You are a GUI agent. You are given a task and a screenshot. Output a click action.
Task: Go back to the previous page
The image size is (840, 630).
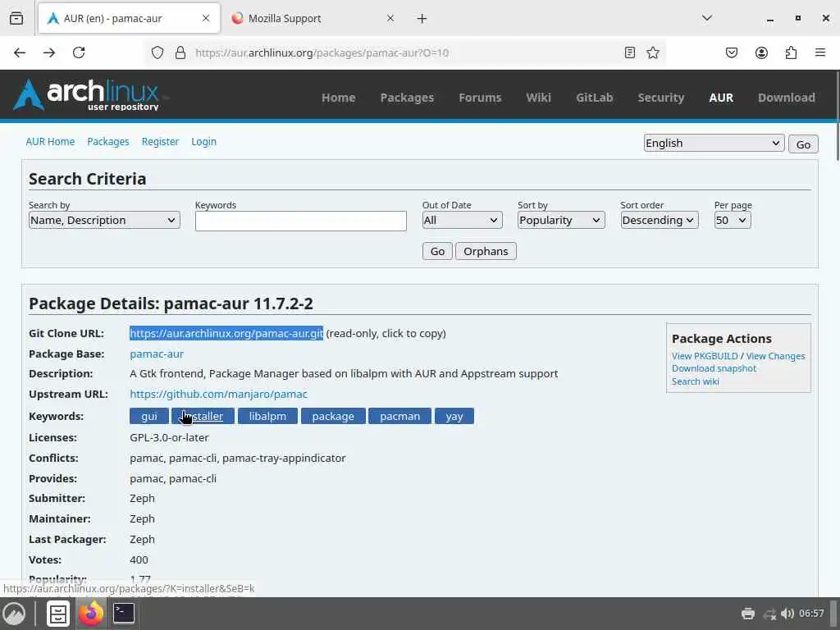pos(20,52)
